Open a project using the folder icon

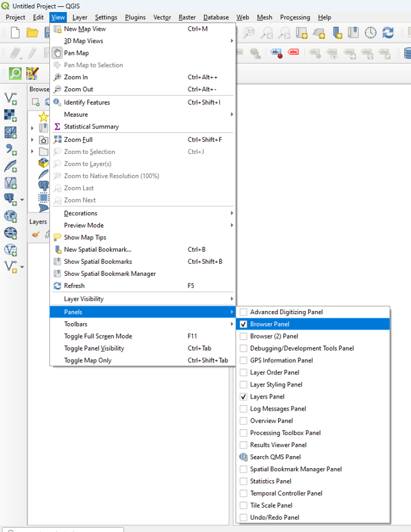pyautogui.click(x=32, y=33)
